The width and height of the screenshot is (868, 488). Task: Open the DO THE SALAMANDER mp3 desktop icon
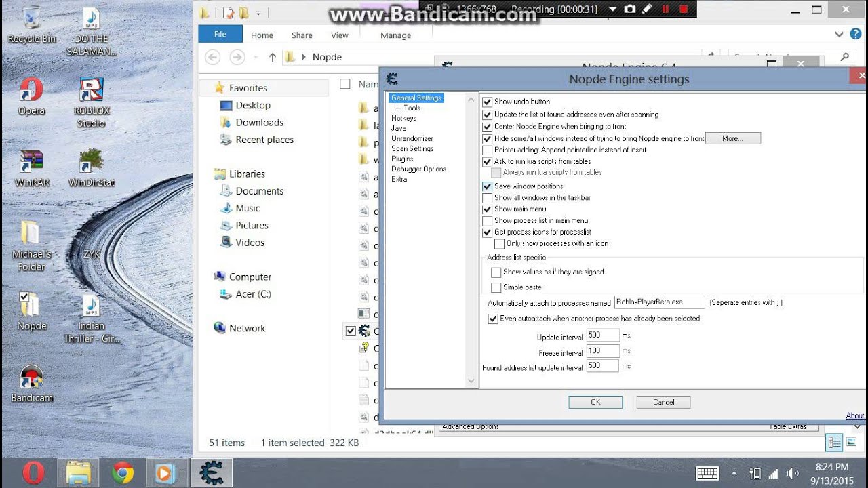[91, 32]
